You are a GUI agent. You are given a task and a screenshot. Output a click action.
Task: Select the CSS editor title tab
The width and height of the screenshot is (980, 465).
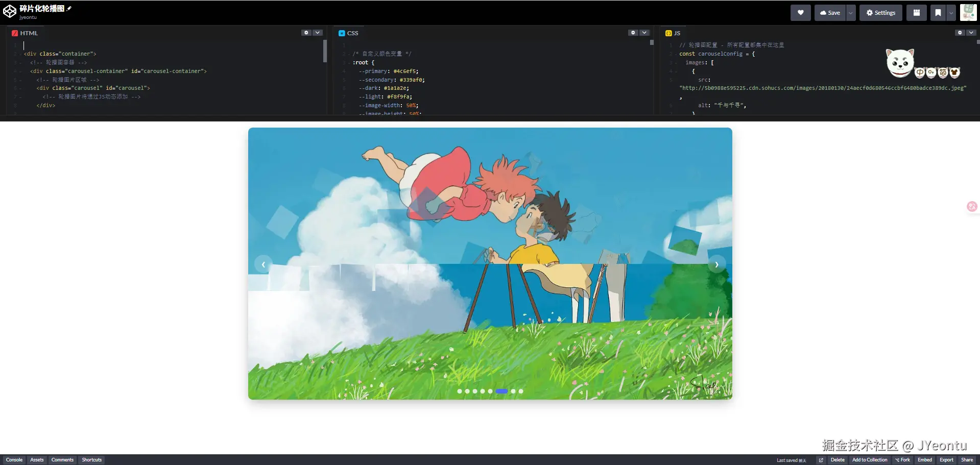(349, 33)
